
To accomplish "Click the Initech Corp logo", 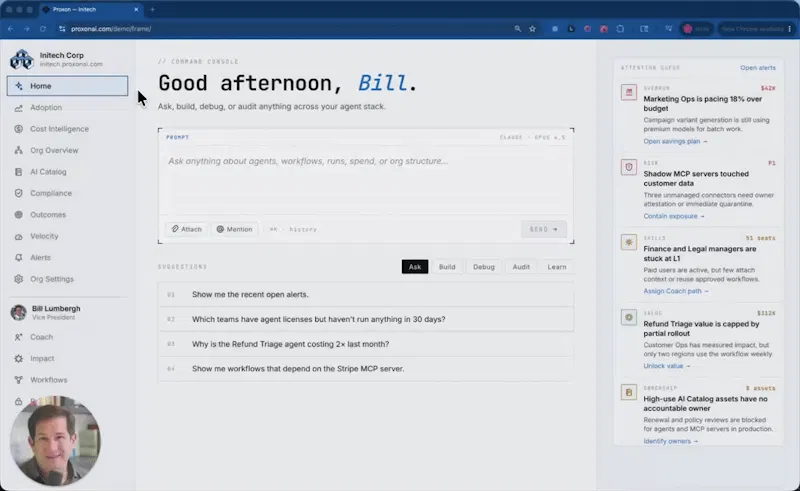I will tap(22, 59).
